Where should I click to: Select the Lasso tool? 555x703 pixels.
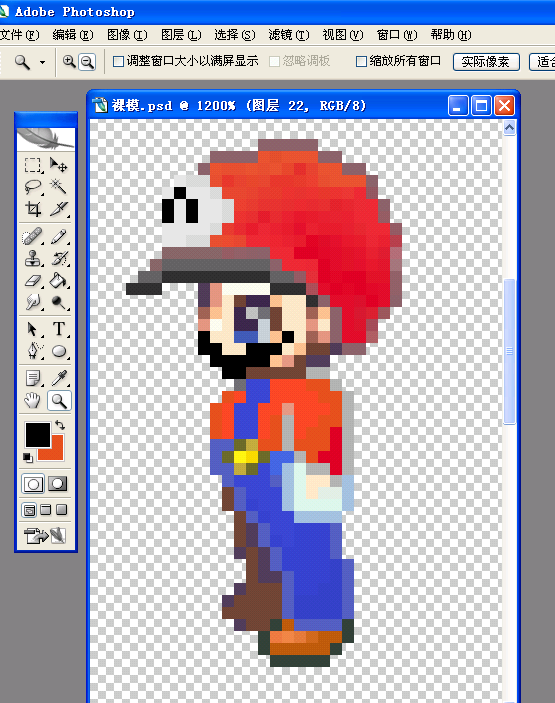tap(33, 187)
